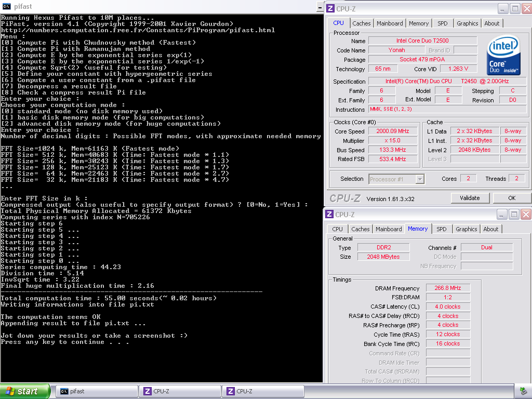Click the Windows flag on start button
The width and height of the screenshot is (532, 399).
click(x=10, y=391)
